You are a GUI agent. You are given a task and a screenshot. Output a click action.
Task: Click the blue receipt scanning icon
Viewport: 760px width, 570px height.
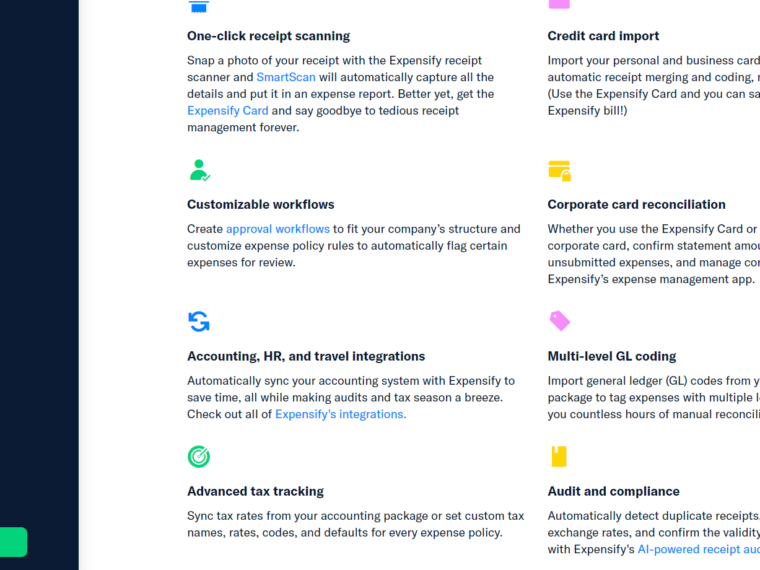(x=199, y=6)
